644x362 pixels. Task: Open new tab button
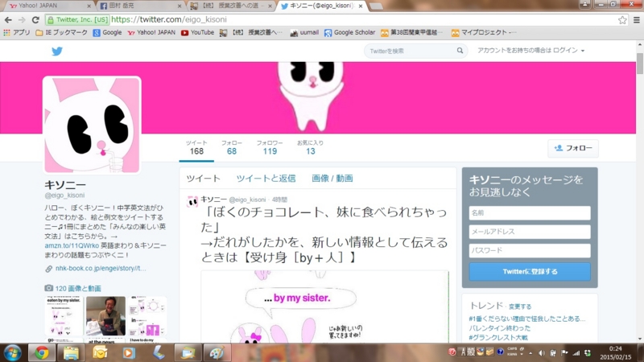(x=376, y=6)
